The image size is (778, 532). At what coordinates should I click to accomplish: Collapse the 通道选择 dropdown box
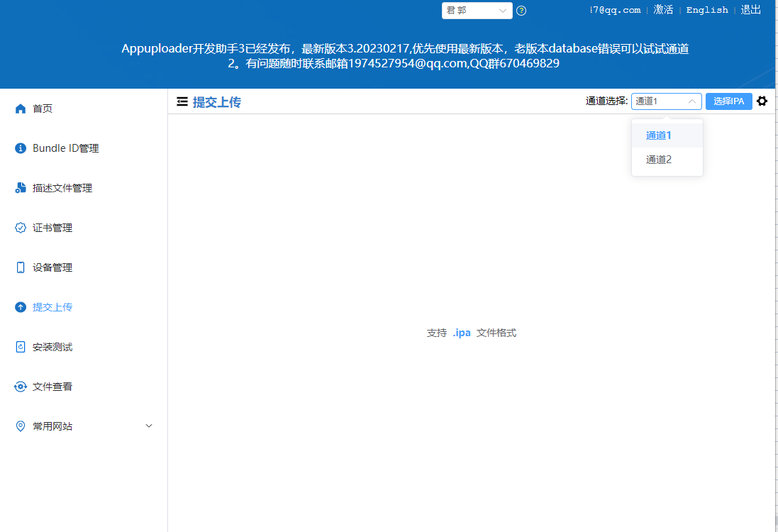tap(666, 101)
